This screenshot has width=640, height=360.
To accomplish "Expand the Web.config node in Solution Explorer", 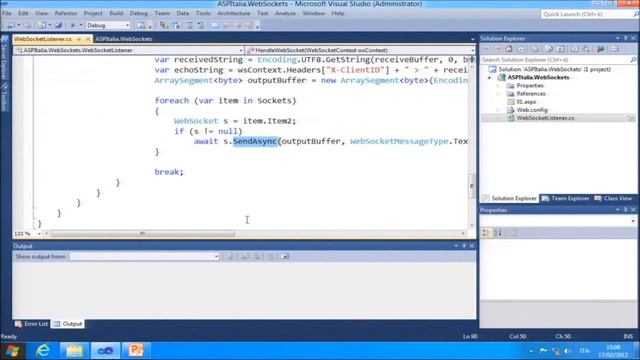I will [x=498, y=110].
